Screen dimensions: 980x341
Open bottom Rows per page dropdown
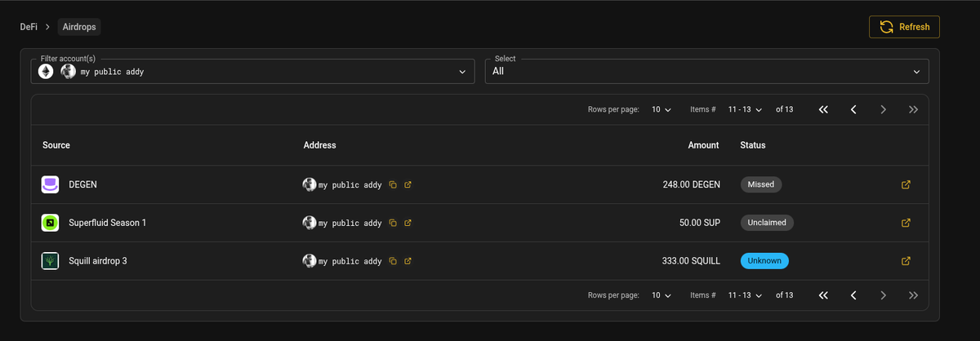click(x=661, y=295)
